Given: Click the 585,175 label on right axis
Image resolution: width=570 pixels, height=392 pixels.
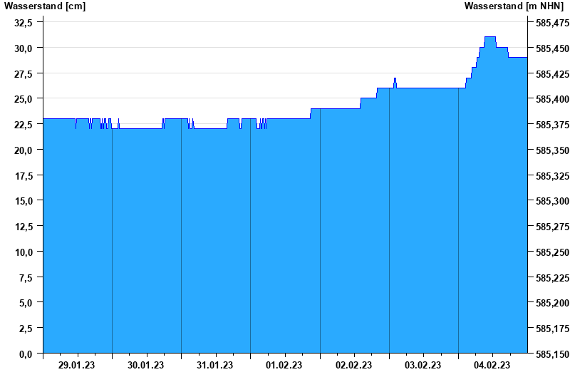Looking at the screenshot, I should (x=553, y=329).
